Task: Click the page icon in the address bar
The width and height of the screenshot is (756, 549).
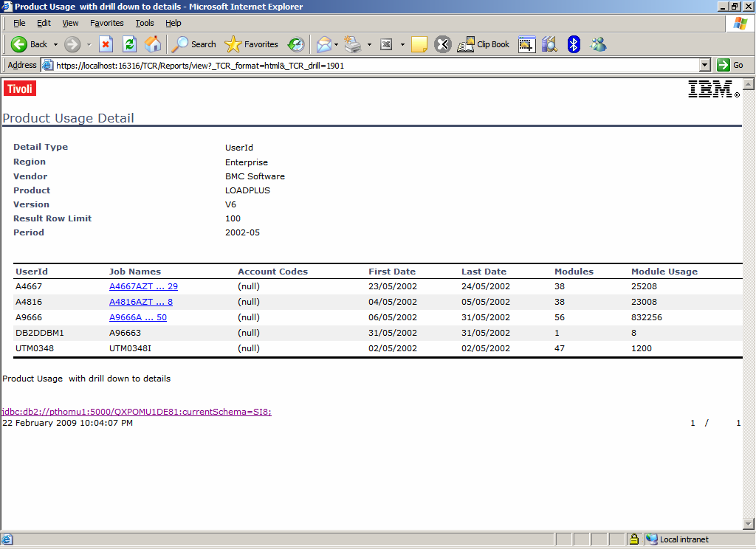Action: click(x=47, y=65)
